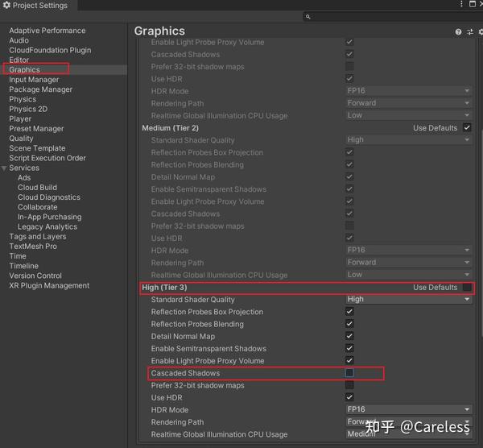Select Graphics in the settings list
The width and height of the screenshot is (483, 448).
(x=25, y=70)
